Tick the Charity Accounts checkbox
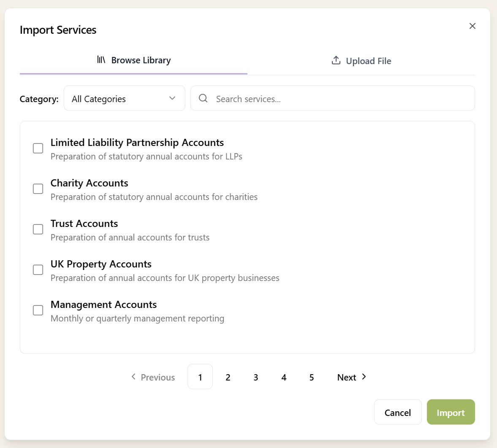Viewport: 497px width, 448px height. [38, 189]
